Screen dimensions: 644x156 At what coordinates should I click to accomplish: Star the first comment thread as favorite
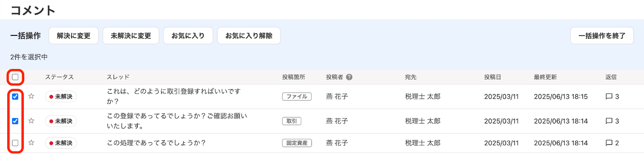(31, 96)
